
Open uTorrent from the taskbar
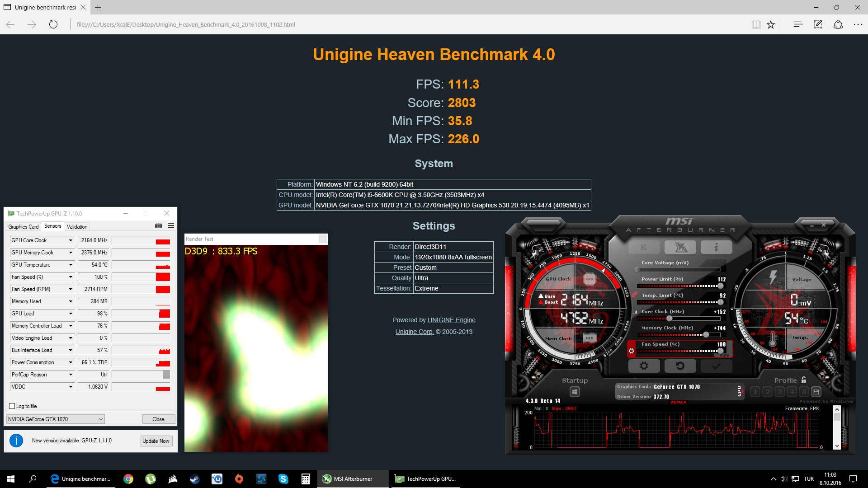151,479
